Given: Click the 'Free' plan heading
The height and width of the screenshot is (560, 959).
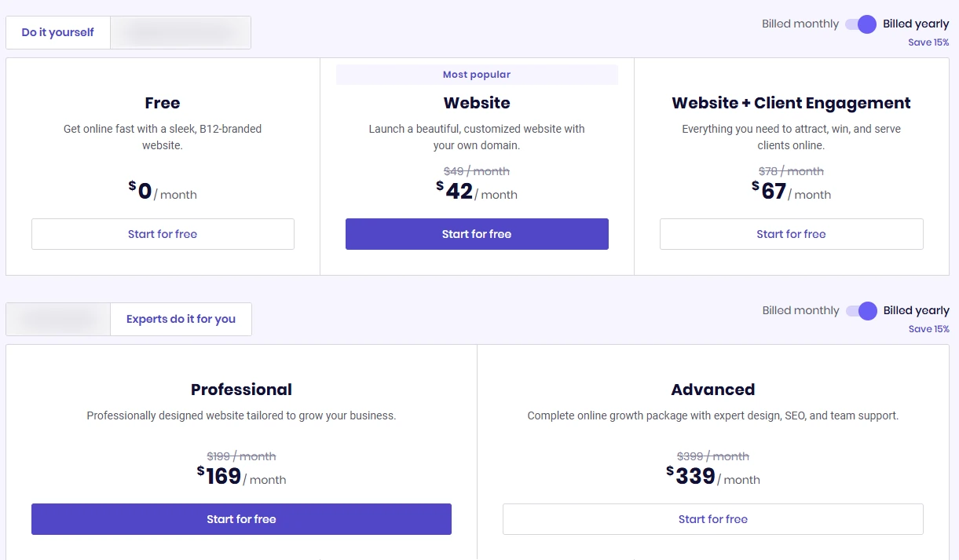Looking at the screenshot, I should click(163, 103).
